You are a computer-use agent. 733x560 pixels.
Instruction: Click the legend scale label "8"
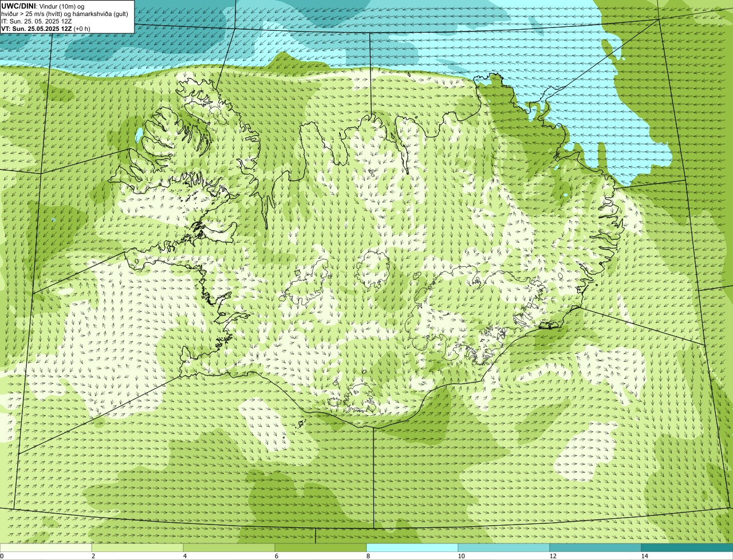point(368,556)
